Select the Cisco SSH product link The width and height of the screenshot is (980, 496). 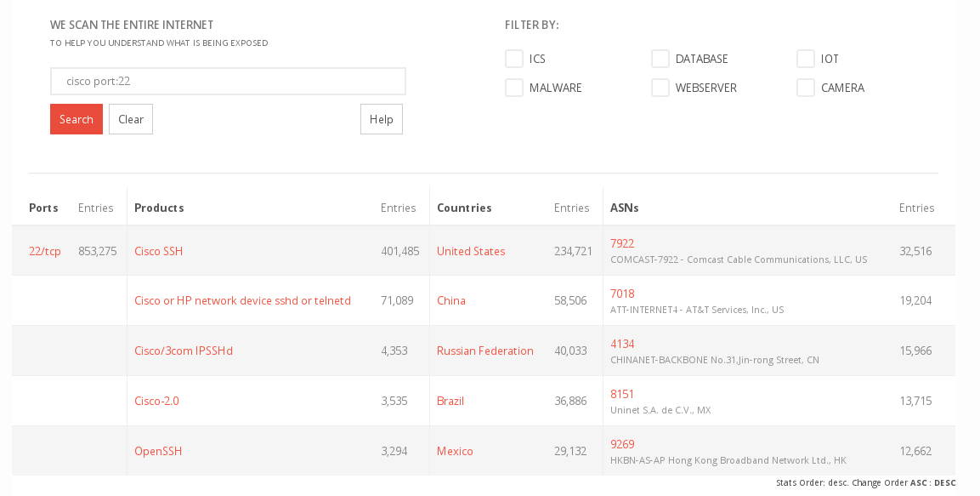(x=159, y=251)
